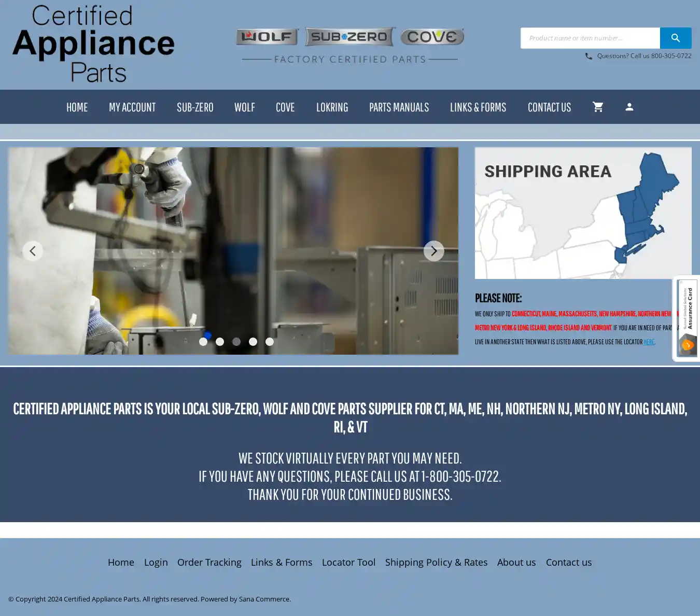The image size is (700, 616).
Task: Open the PARTS MANUALS menu item
Action: 399,107
